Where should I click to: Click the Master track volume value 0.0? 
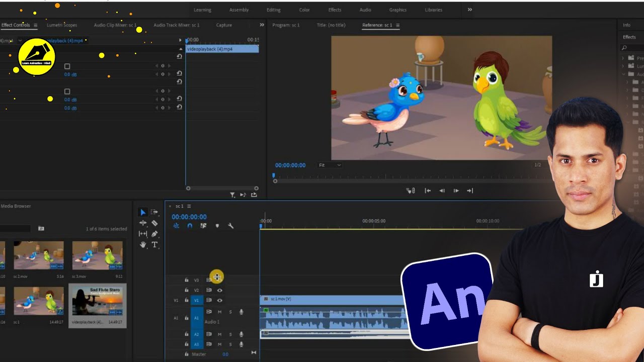point(225,354)
